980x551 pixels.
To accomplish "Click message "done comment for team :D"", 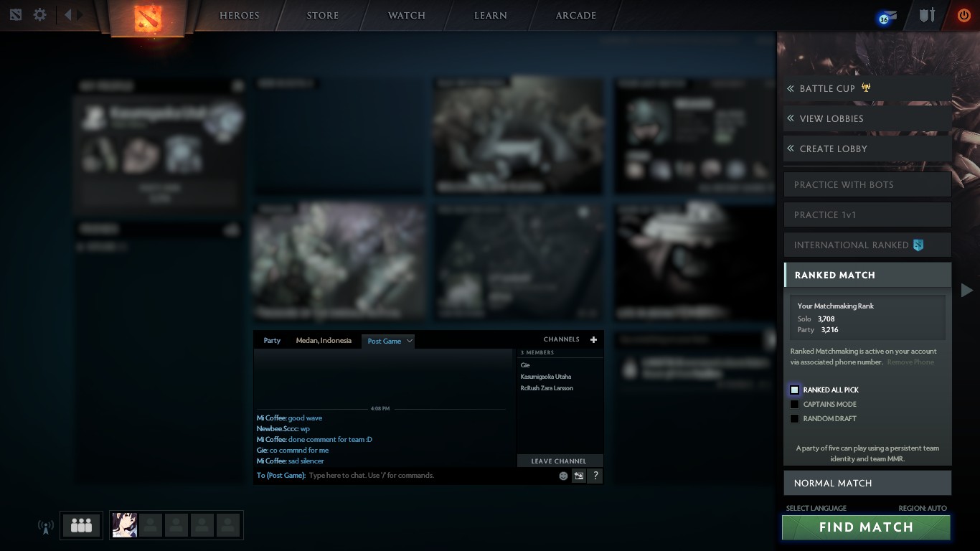I will [x=330, y=440].
